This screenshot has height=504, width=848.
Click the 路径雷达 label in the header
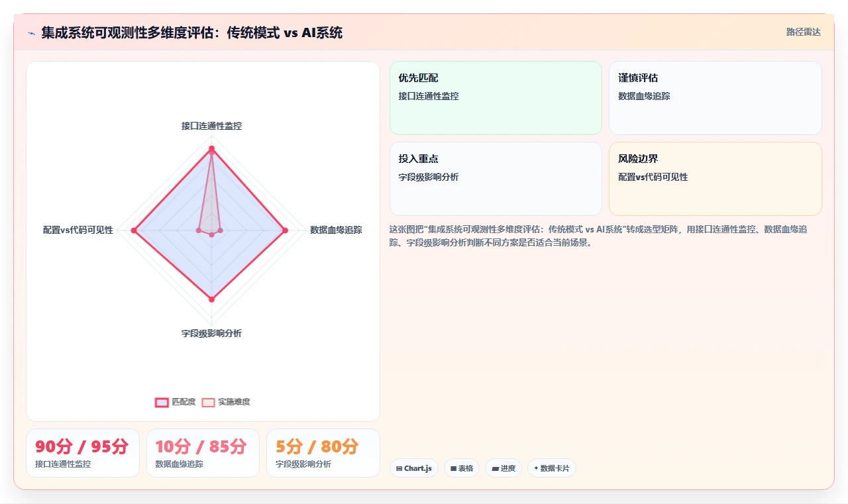tap(803, 32)
